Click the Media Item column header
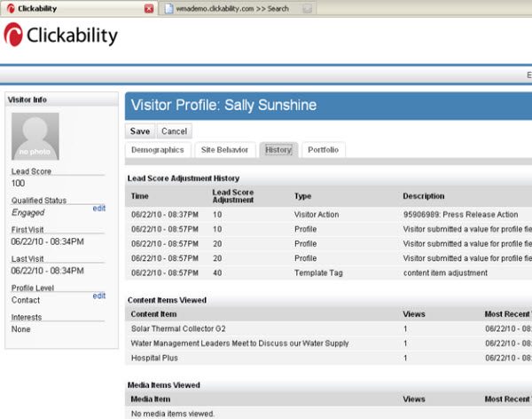Screen dimensions: 532x419 (x=151, y=399)
